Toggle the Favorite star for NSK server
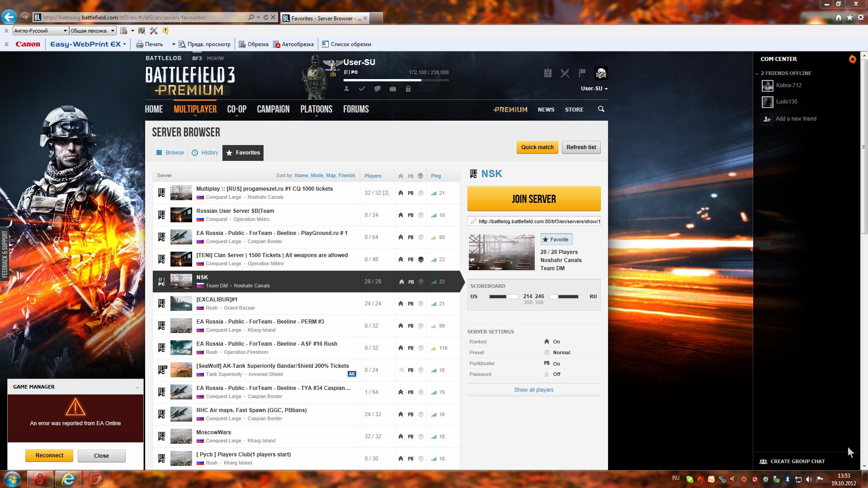This screenshot has height=488, width=868. tap(556, 239)
